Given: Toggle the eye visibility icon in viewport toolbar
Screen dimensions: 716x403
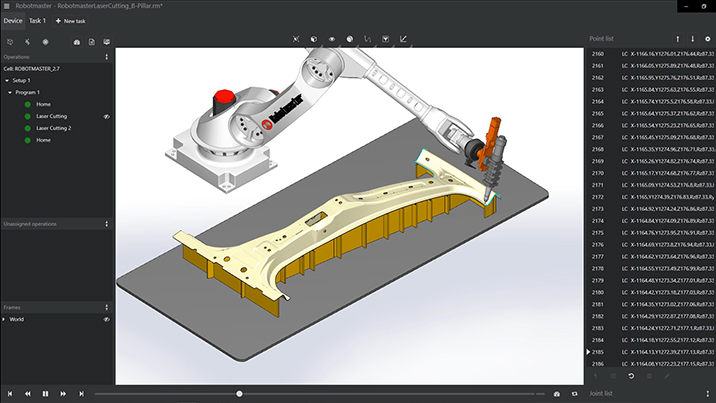Looking at the screenshot, I should click(332, 39).
